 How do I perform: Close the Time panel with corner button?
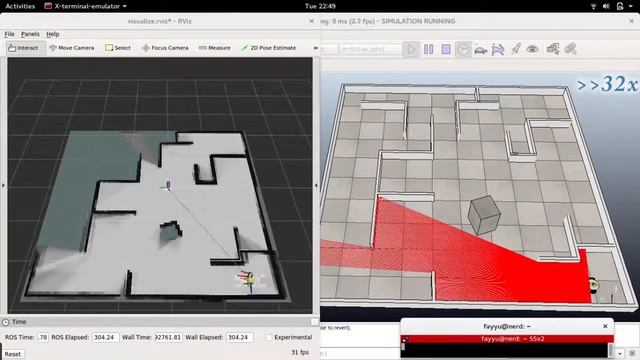pyautogui.click(x=314, y=322)
